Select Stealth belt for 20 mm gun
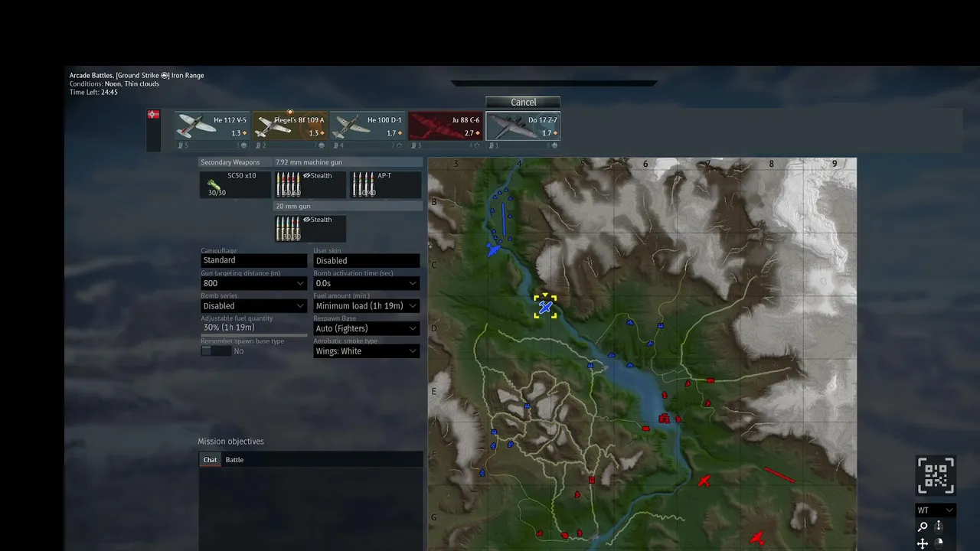The image size is (980, 551). point(310,228)
